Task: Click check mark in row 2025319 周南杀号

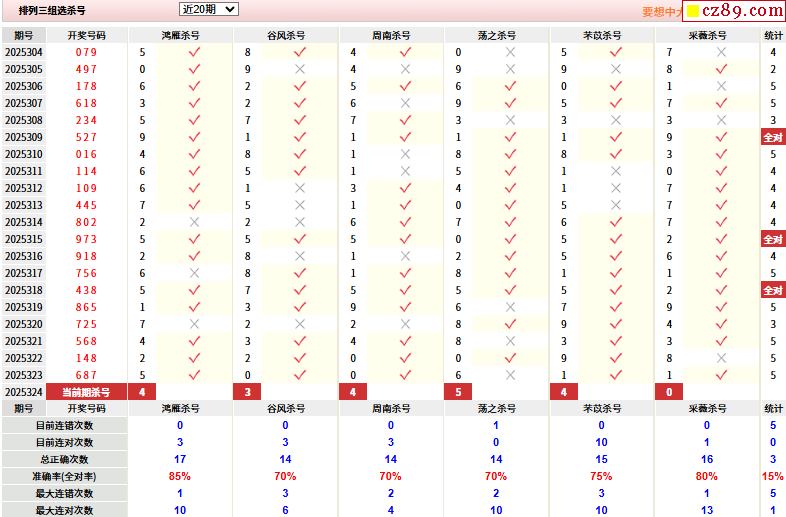Action: point(405,307)
